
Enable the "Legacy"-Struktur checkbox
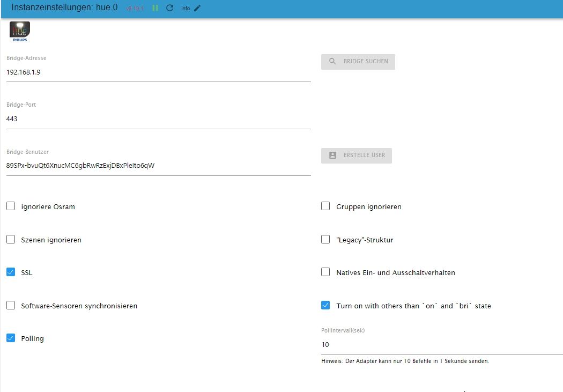(325, 239)
